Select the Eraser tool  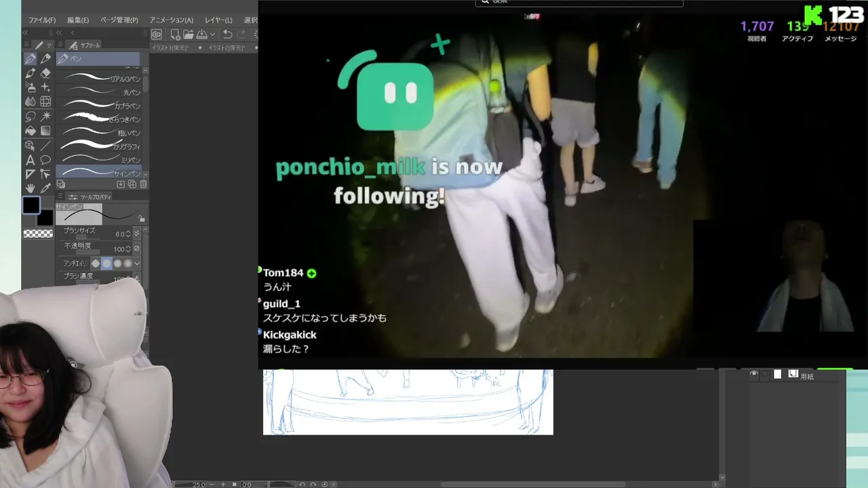[x=45, y=73]
